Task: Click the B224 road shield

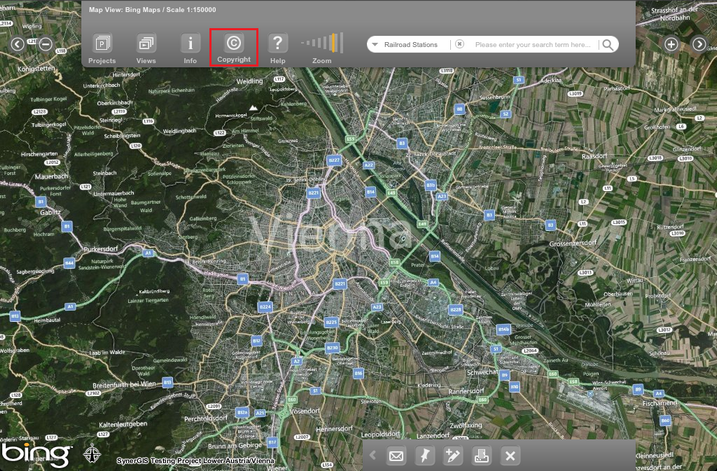Action: pos(265,307)
